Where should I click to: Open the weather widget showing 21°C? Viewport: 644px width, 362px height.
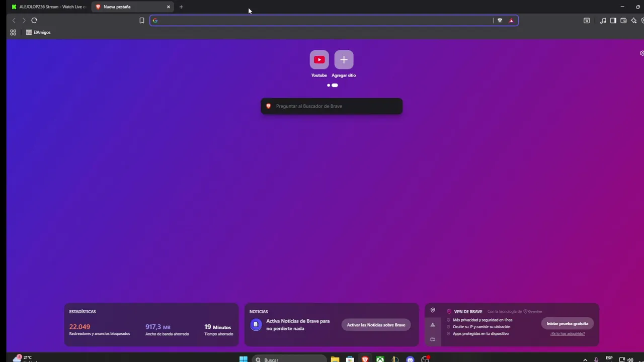(25, 358)
